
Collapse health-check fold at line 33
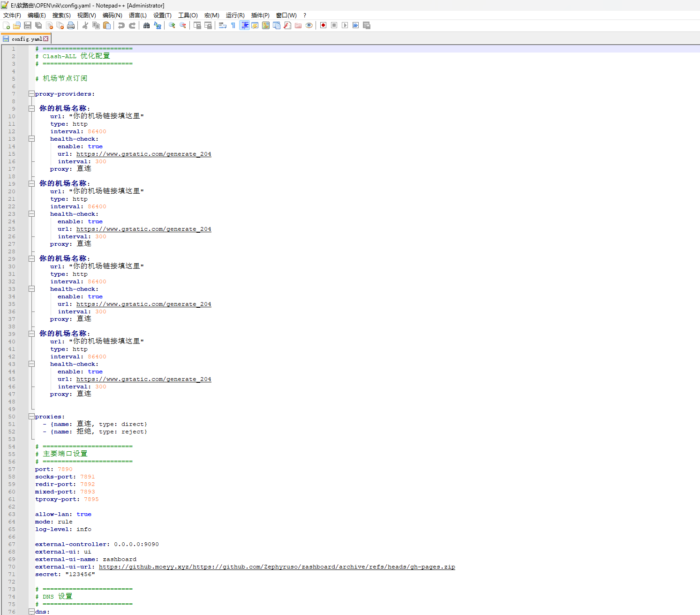[31, 289]
